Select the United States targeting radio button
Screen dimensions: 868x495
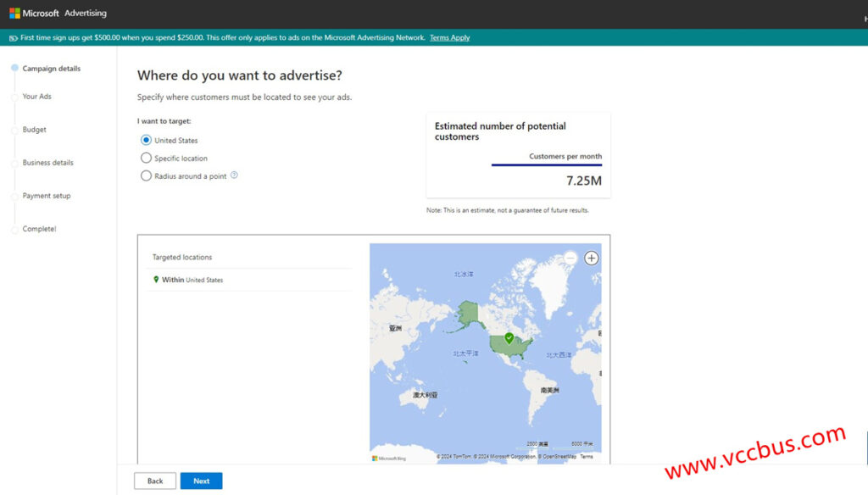(x=146, y=141)
